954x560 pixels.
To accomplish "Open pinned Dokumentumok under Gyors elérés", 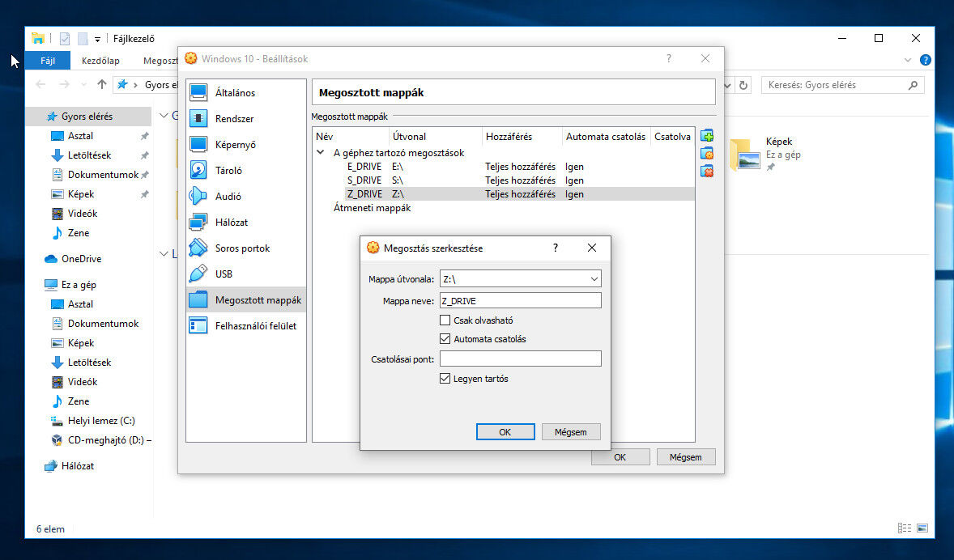I will point(103,175).
